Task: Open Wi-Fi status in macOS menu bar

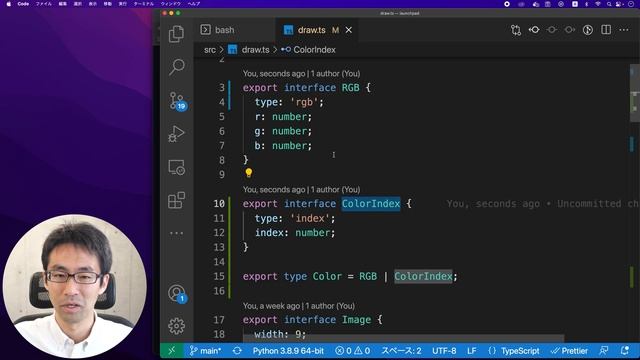Action: [x=598, y=4]
